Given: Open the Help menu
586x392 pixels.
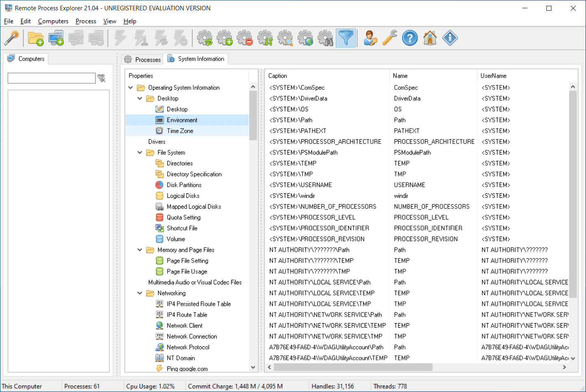Looking at the screenshot, I should pyautogui.click(x=130, y=21).
